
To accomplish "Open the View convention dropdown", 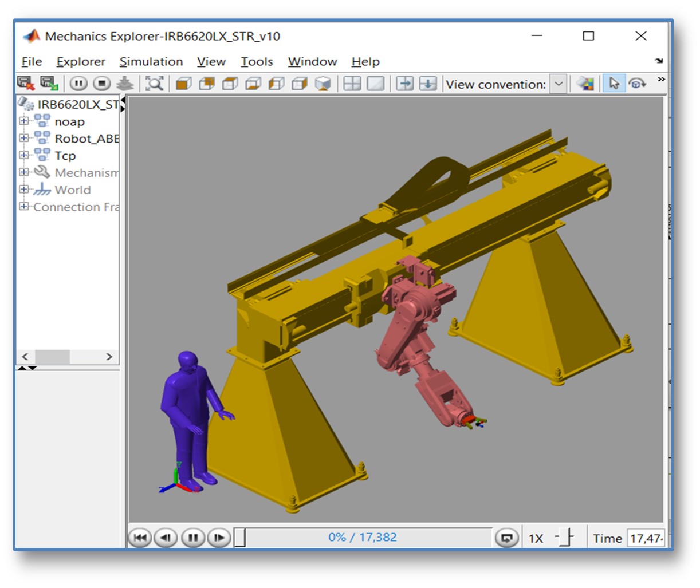I will [x=559, y=84].
